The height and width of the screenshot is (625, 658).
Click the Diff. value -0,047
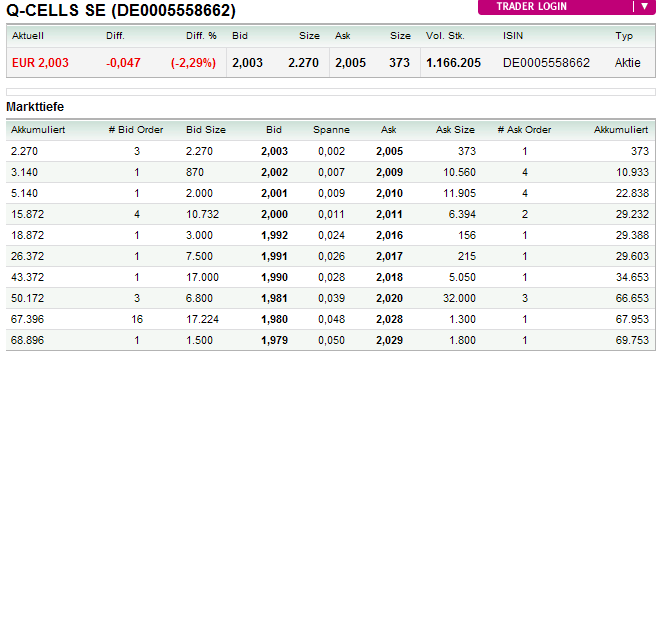point(123,63)
